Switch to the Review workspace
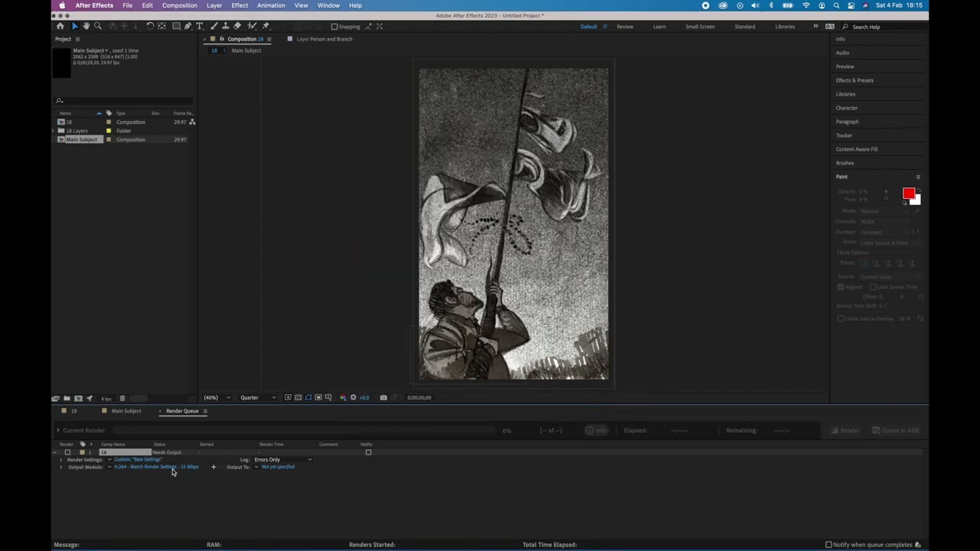This screenshot has width=980, height=551. tap(625, 27)
